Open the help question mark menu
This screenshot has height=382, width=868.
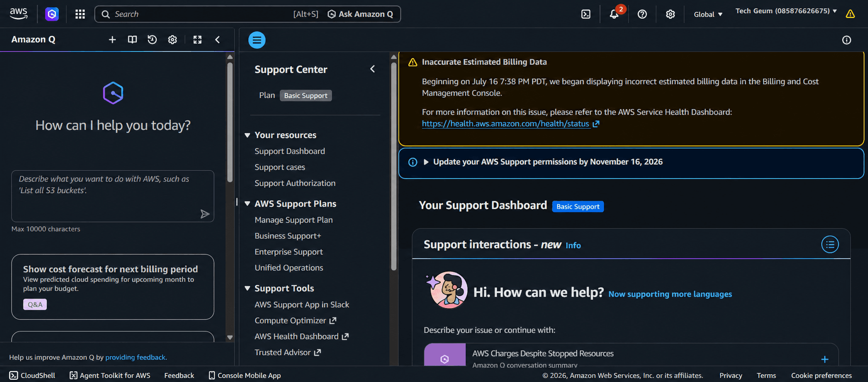[x=642, y=14]
